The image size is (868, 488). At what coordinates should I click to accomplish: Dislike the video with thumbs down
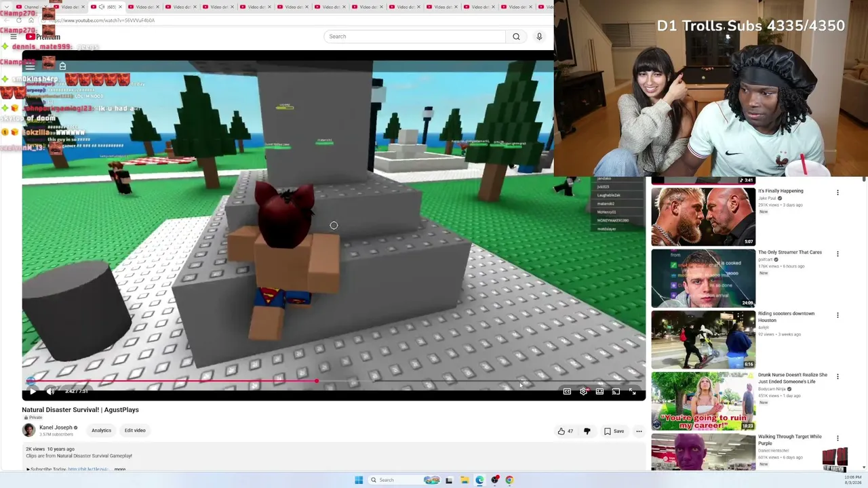pyautogui.click(x=587, y=431)
